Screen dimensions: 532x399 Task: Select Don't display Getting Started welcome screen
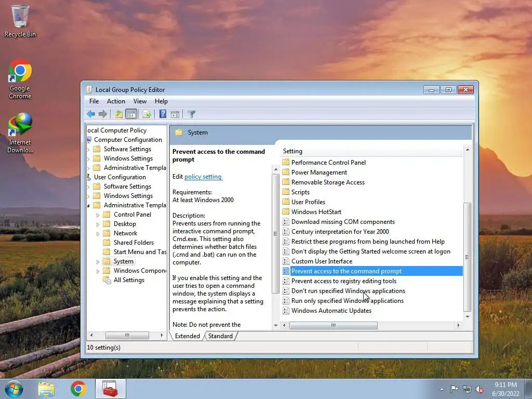[x=371, y=251]
